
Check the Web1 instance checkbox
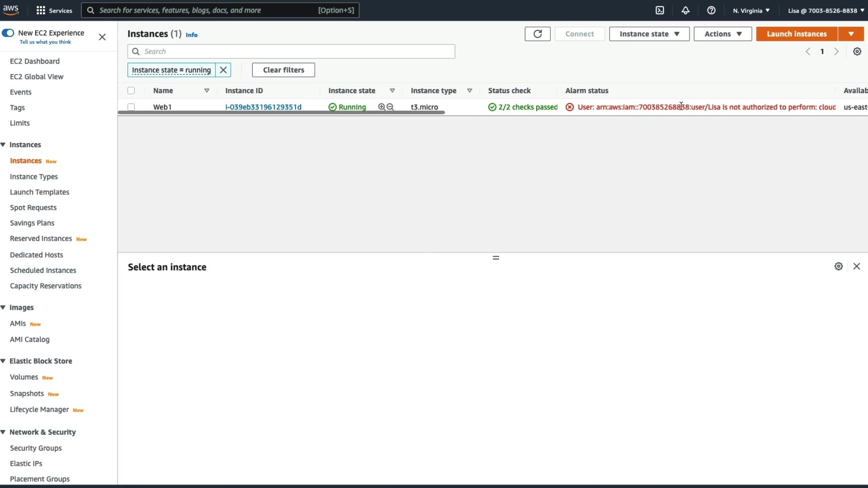tap(131, 107)
